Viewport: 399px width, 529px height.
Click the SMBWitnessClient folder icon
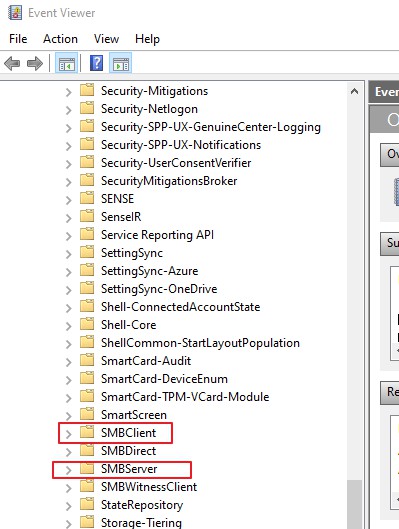pos(87,486)
